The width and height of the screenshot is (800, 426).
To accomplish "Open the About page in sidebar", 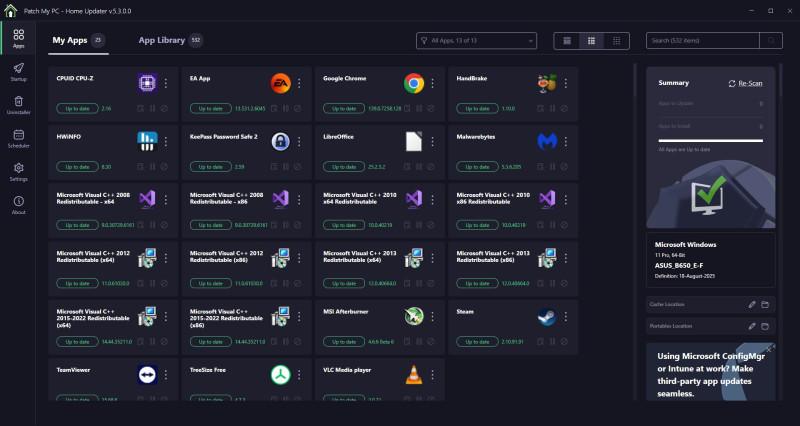I will click(18, 205).
